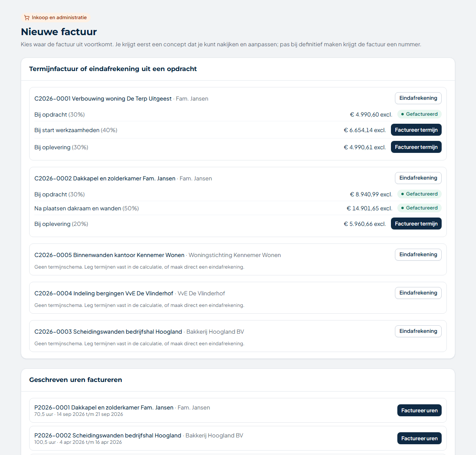Image resolution: width=476 pixels, height=455 pixels.
Task: Click Eindafrekening for C2026-0005 Binnenwanden kantoor
Action: (x=418, y=255)
